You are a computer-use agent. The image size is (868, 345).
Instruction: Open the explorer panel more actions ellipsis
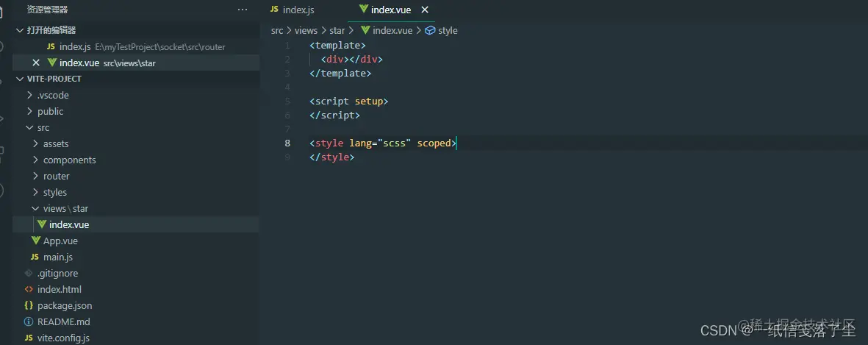coord(243,10)
